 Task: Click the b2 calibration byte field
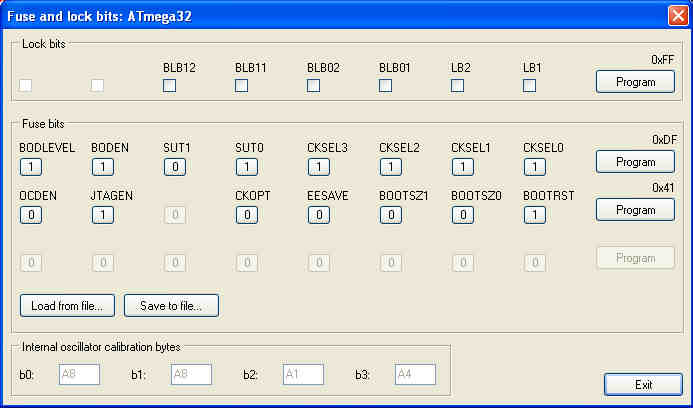click(304, 374)
